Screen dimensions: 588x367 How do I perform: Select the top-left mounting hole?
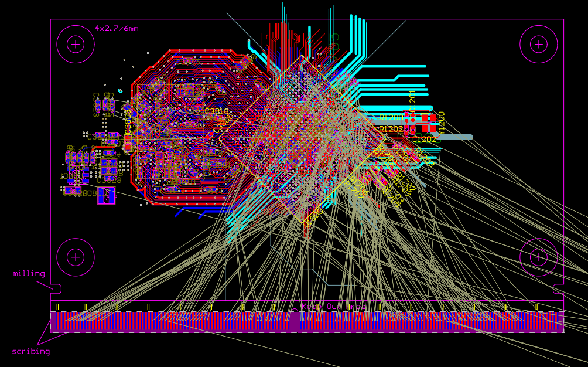pyautogui.click(x=76, y=45)
